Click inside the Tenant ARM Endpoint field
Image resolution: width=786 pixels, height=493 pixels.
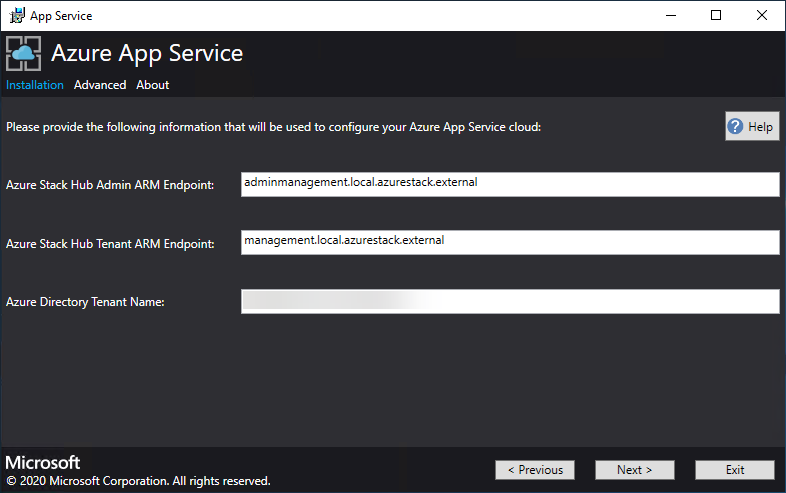tap(509, 242)
